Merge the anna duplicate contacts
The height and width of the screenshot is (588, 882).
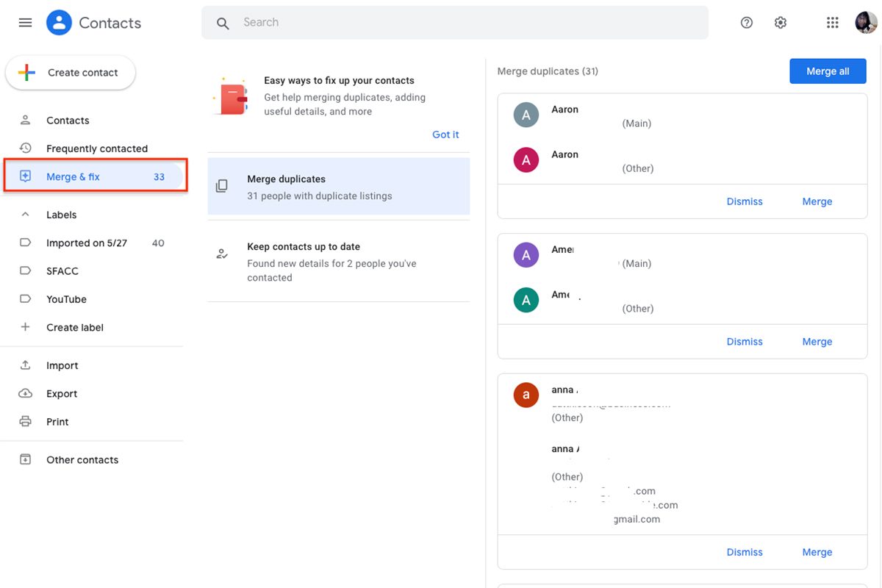(x=817, y=552)
